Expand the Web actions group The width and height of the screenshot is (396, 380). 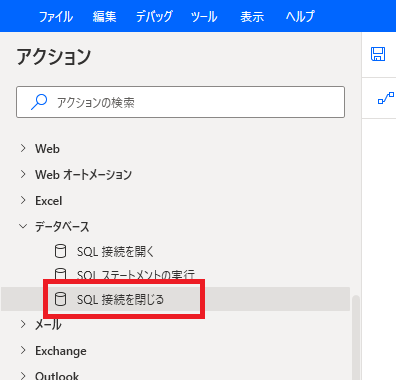point(23,148)
